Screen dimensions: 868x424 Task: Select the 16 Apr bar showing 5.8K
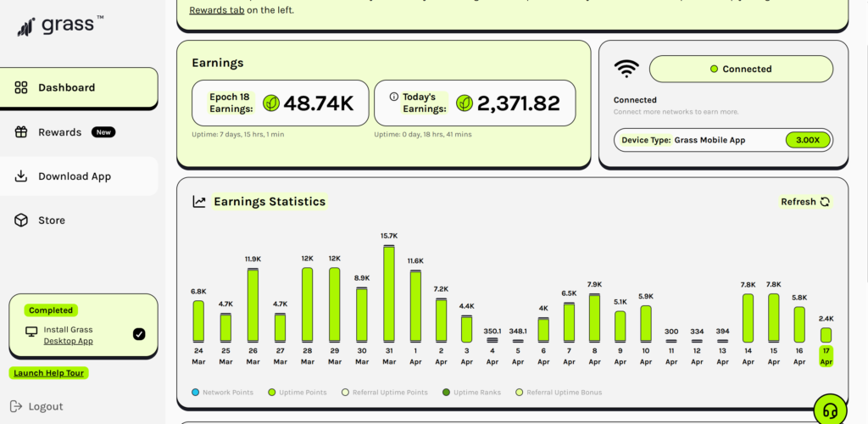tap(799, 325)
